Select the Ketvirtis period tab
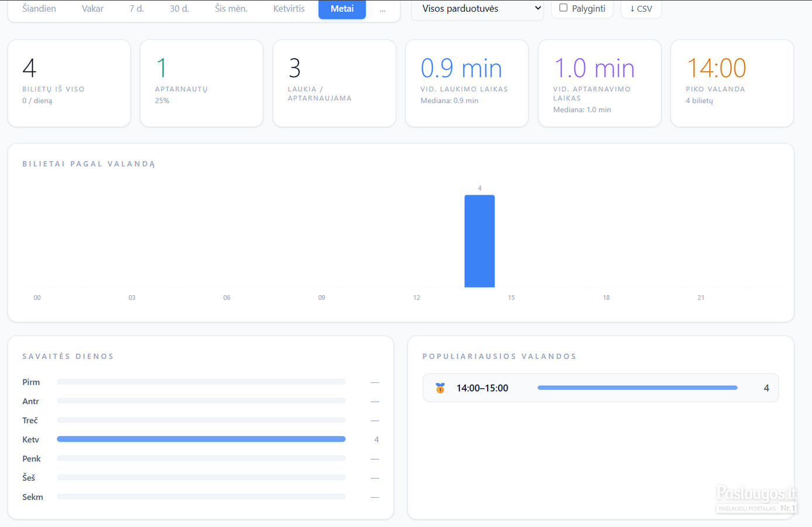812x527 pixels. pyautogui.click(x=289, y=9)
